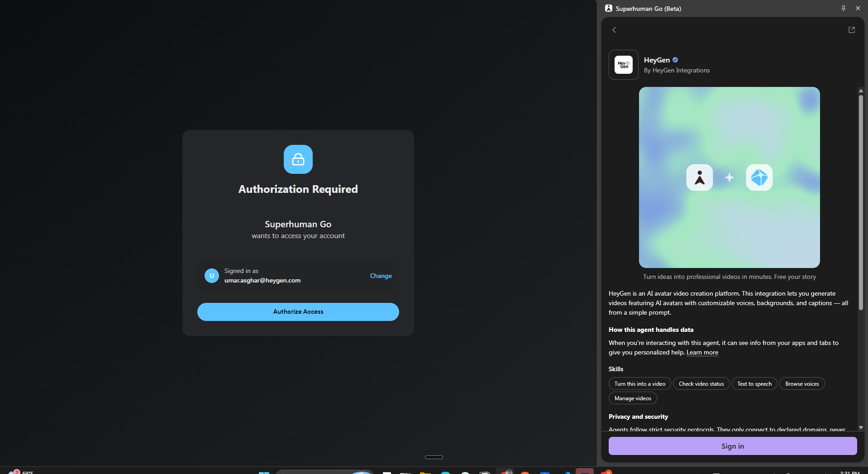868x474 pixels.
Task: Select the Manage videos skill
Action: (632, 398)
